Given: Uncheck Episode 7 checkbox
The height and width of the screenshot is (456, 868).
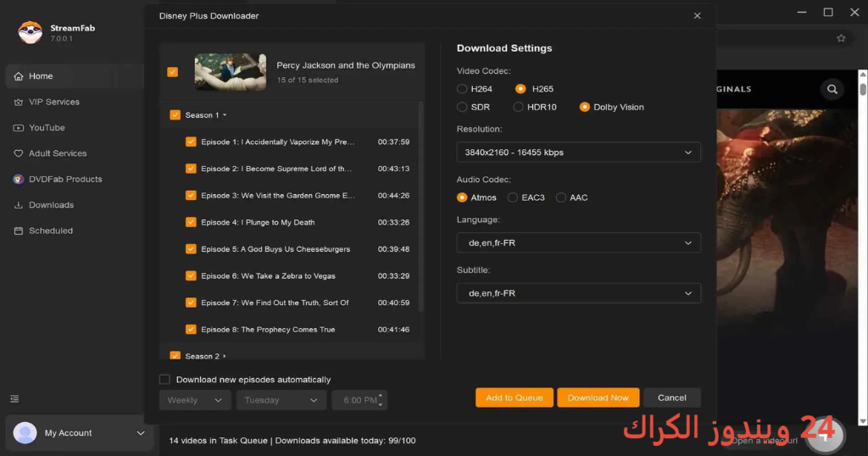Looking at the screenshot, I should tap(191, 303).
